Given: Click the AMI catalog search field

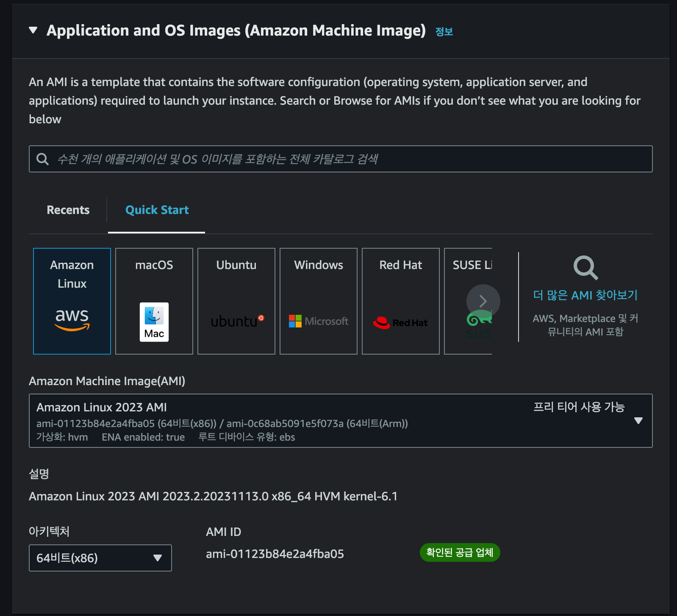Looking at the screenshot, I should click(341, 159).
